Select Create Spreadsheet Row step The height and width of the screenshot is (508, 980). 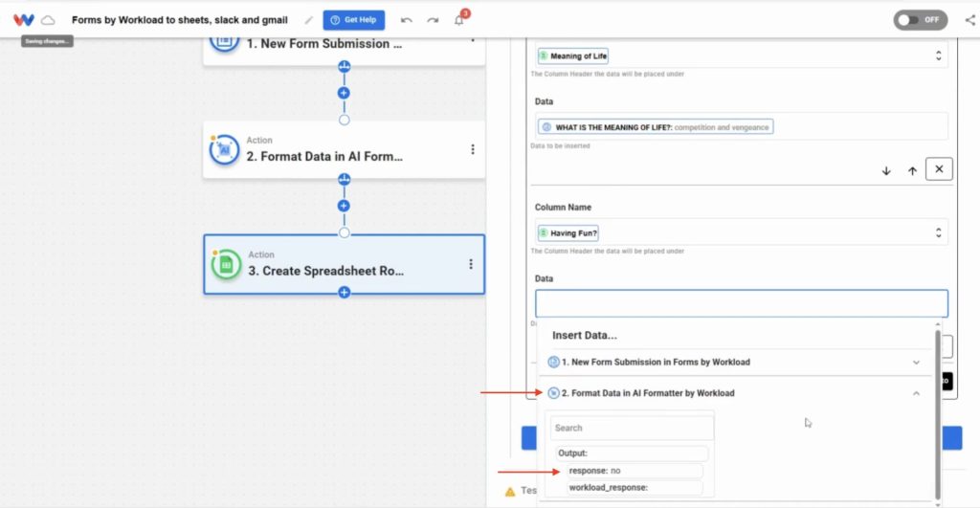(344, 264)
